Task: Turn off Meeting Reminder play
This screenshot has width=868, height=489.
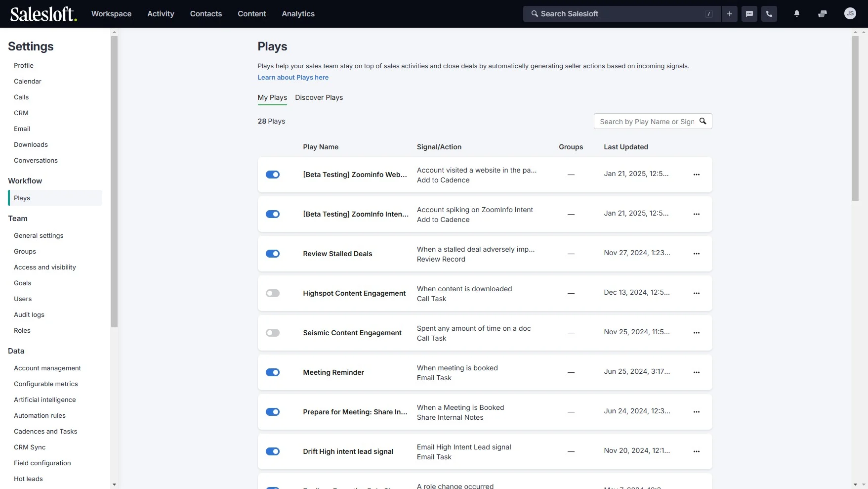Action: point(273,372)
